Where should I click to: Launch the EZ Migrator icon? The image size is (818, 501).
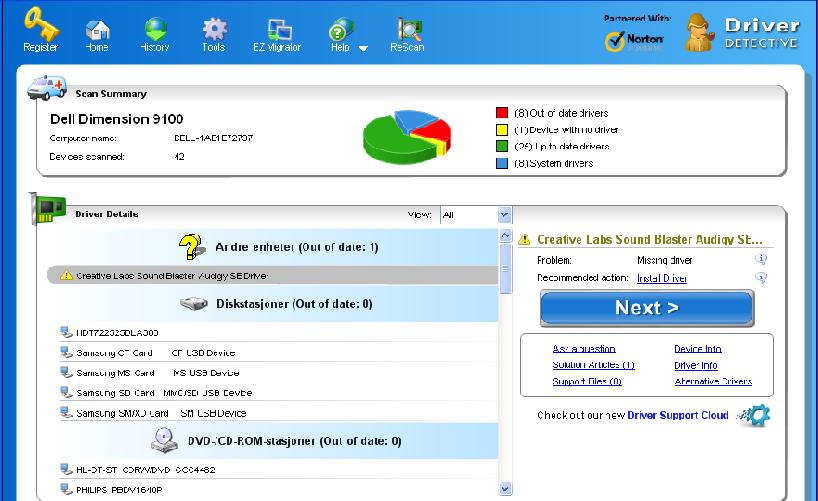(279, 30)
